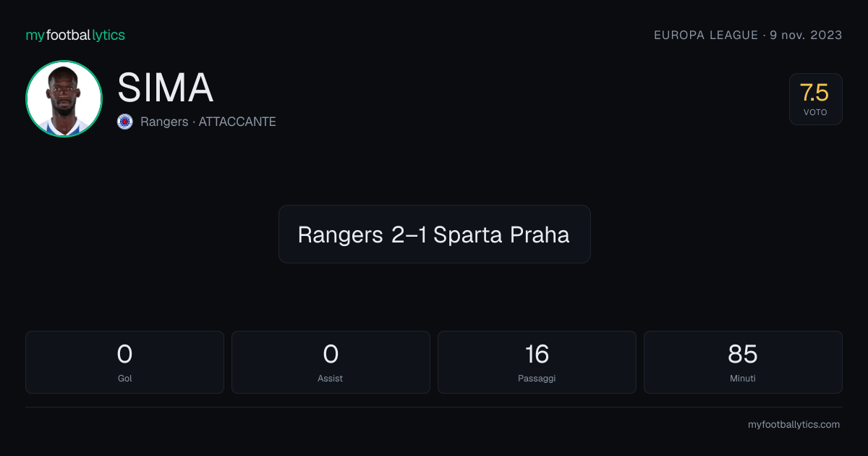Click the Europa League competition label
This screenshot has width=868, height=456.
[x=706, y=35]
